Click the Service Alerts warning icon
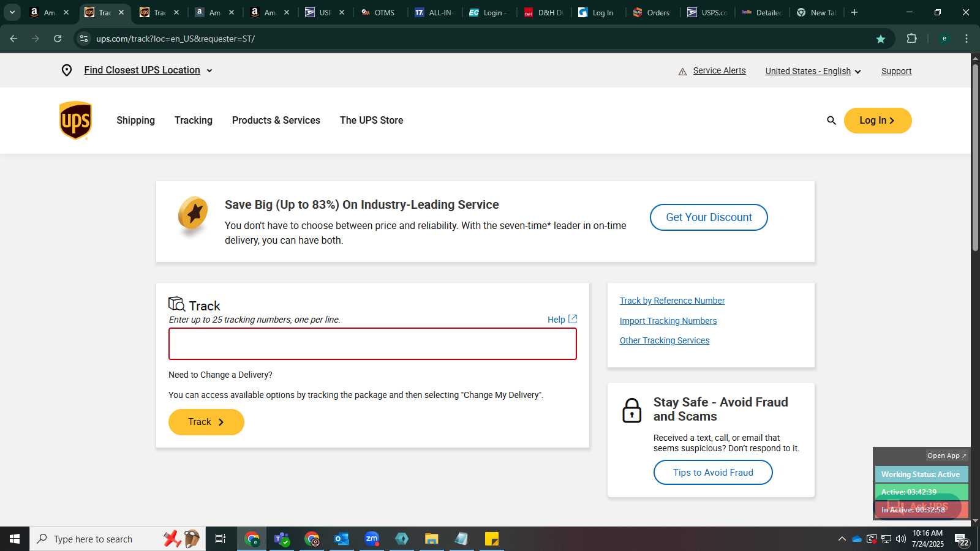The height and width of the screenshot is (551, 980). click(682, 72)
